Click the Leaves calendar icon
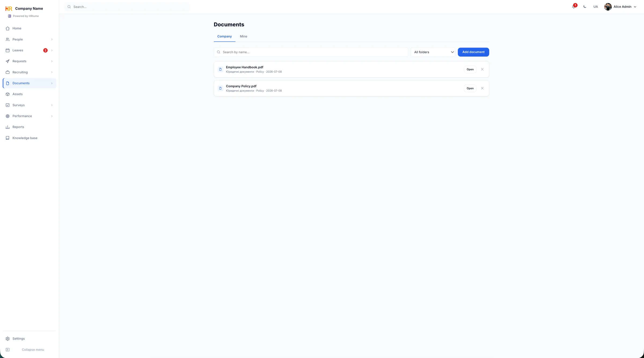 pyautogui.click(x=8, y=50)
